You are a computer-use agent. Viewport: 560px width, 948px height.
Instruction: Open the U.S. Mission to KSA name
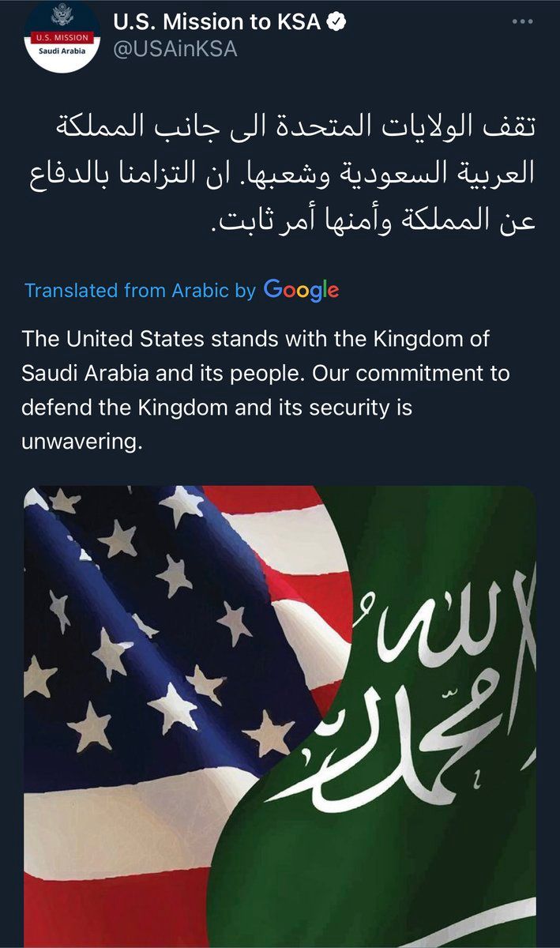pyautogui.click(x=218, y=21)
